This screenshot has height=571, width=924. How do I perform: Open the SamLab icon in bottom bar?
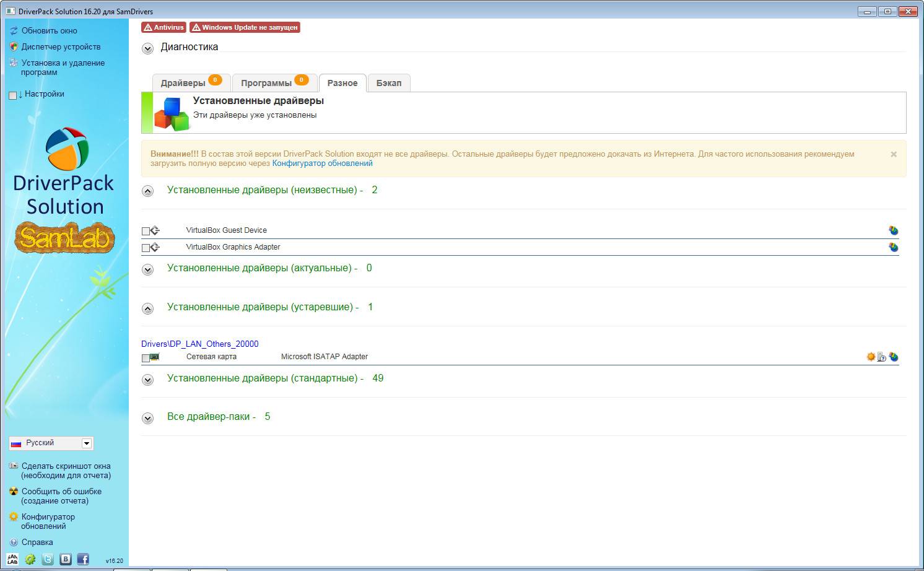[x=12, y=559]
